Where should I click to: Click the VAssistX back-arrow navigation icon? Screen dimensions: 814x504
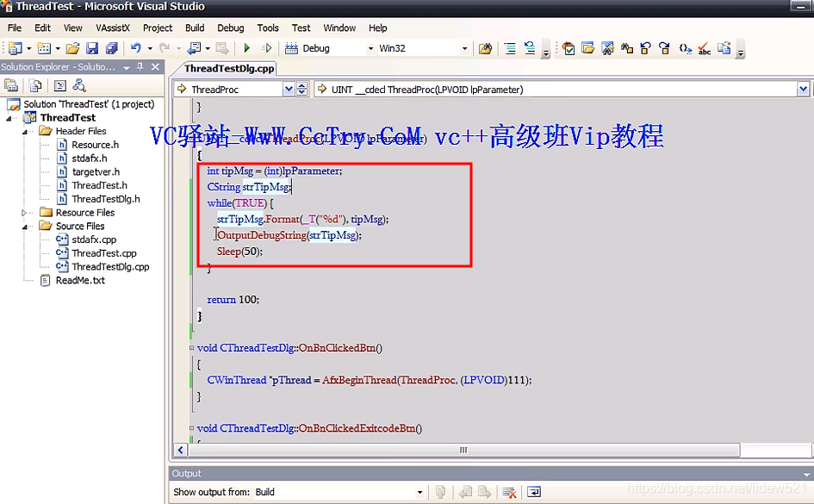[x=646, y=49]
